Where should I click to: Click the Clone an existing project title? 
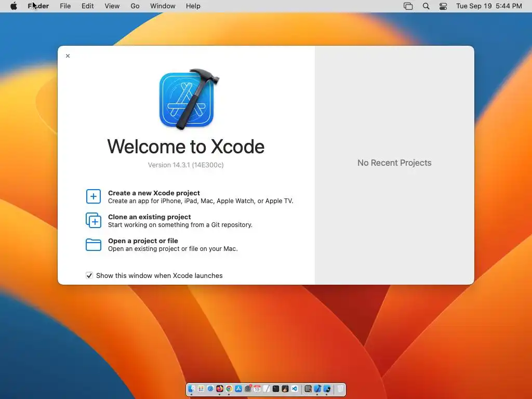(x=149, y=217)
